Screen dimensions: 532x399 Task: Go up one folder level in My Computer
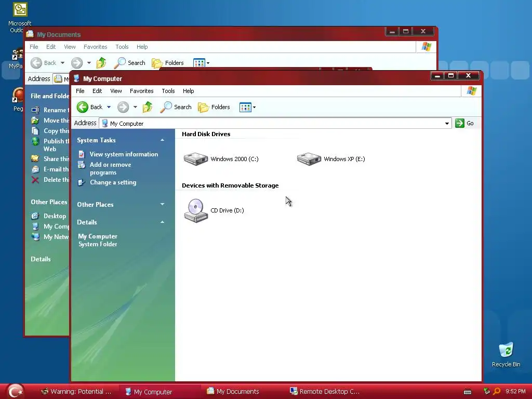point(148,107)
